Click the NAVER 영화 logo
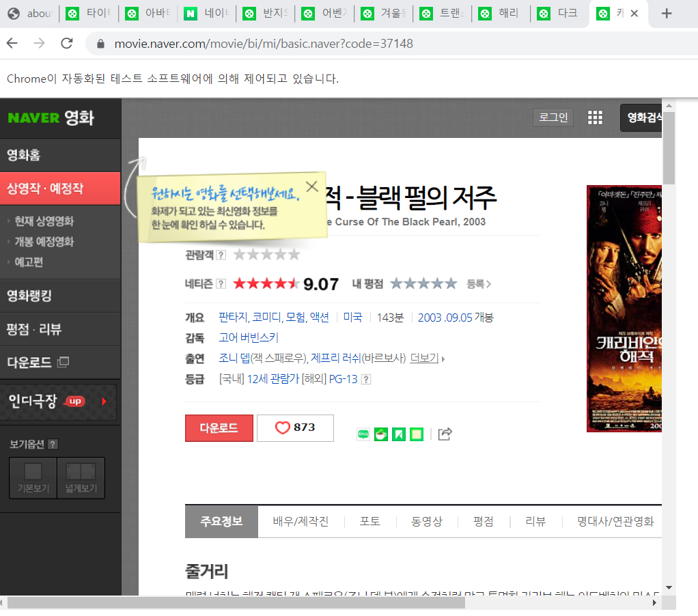Viewport: 698px width, 616px height. tap(51, 118)
